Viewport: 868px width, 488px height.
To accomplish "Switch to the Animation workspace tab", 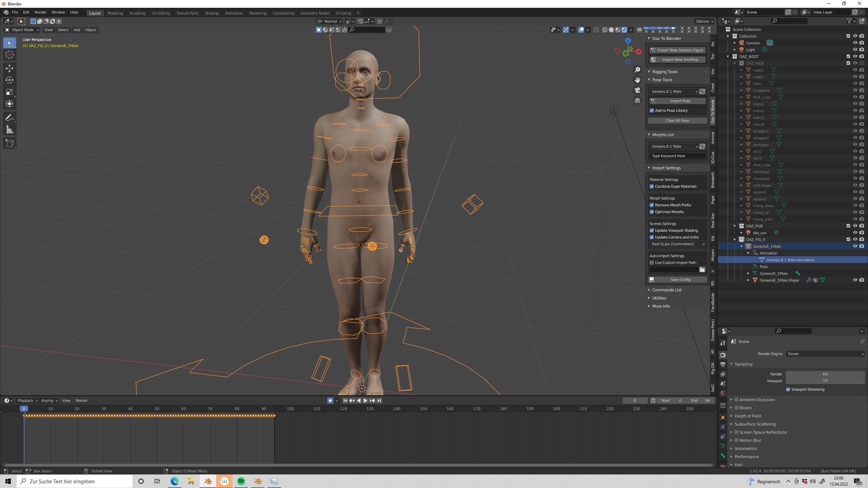I will (234, 13).
